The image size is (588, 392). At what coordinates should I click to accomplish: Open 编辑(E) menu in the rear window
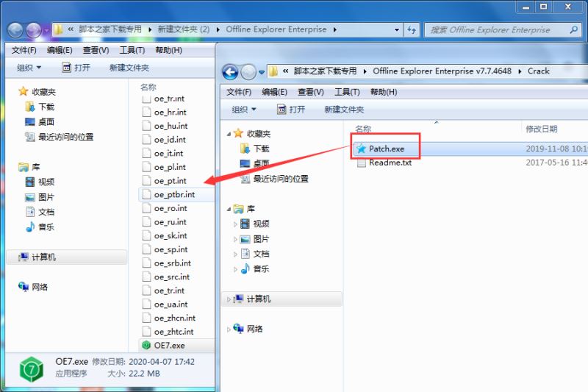(x=60, y=50)
